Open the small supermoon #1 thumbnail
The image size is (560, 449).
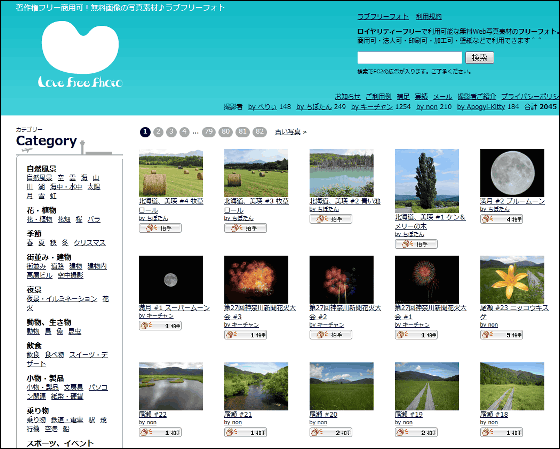pos(171,280)
